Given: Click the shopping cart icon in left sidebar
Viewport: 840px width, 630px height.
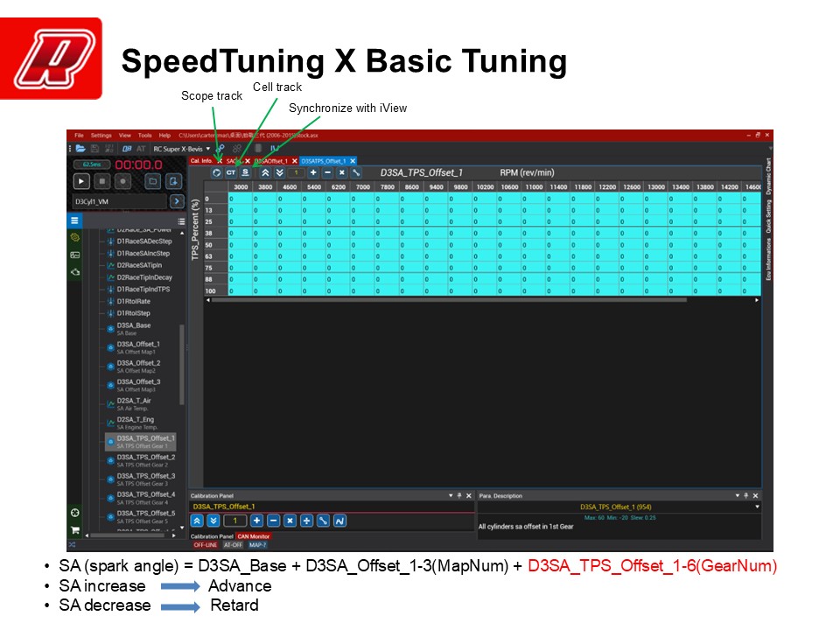Looking at the screenshot, I should coord(75,529).
